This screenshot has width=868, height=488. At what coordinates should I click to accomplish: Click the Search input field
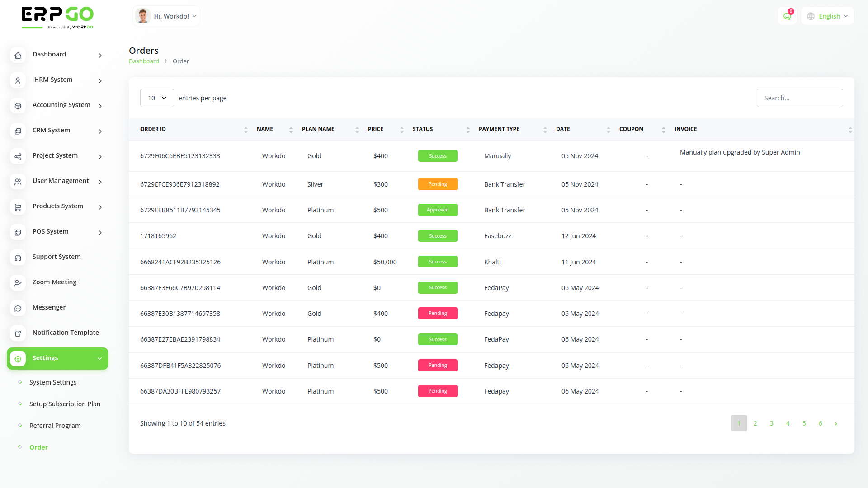tap(799, 98)
